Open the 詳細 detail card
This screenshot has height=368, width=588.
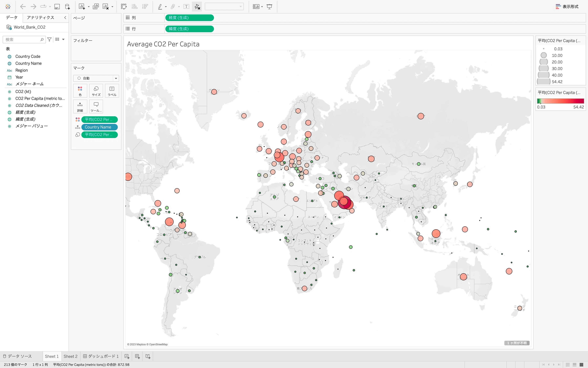click(x=80, y=107)
